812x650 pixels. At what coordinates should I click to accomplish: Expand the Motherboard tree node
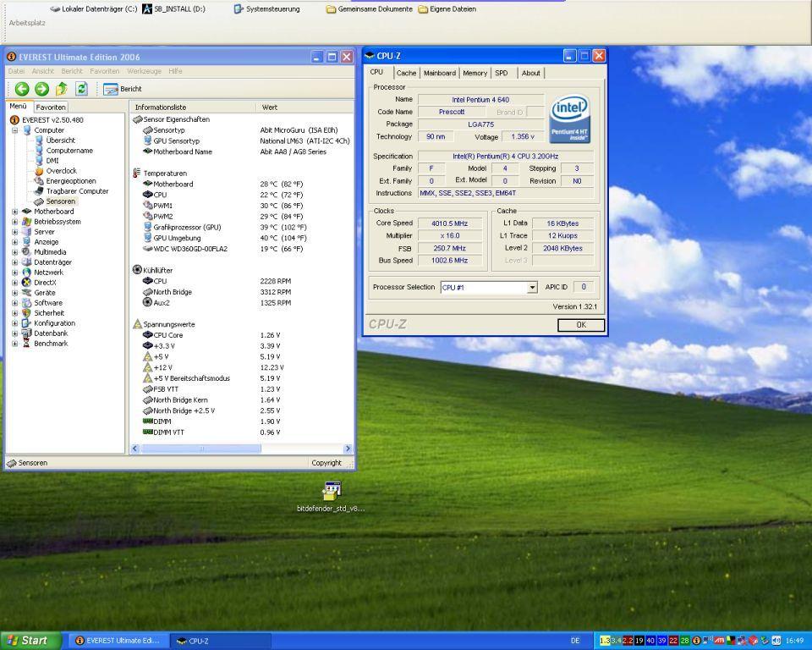[15, 212]
